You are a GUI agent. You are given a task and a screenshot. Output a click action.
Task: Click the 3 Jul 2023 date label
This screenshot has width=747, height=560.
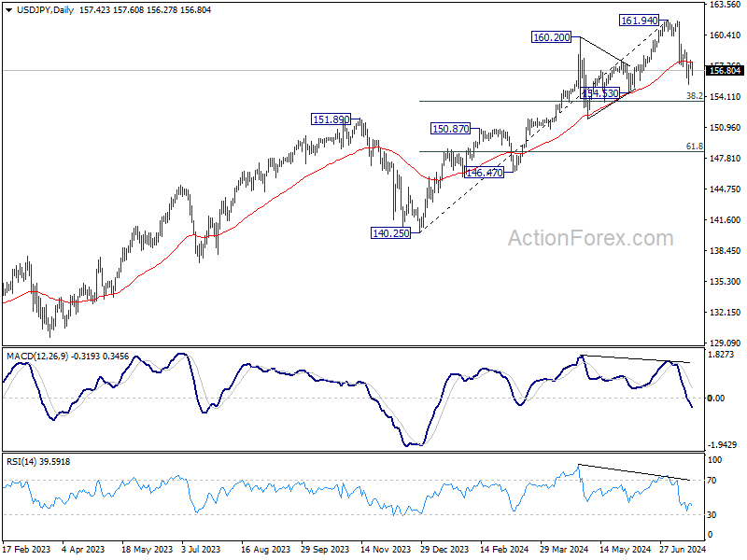coord(201,550)
